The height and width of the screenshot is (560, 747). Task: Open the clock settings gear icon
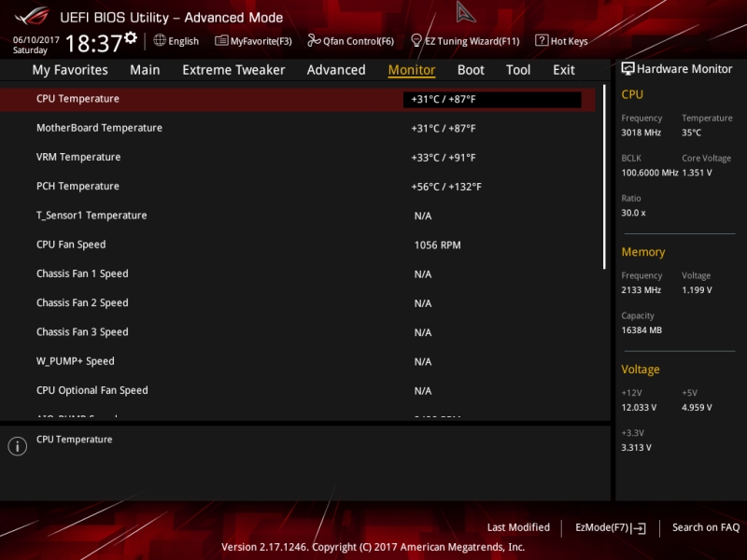[131, 38]
